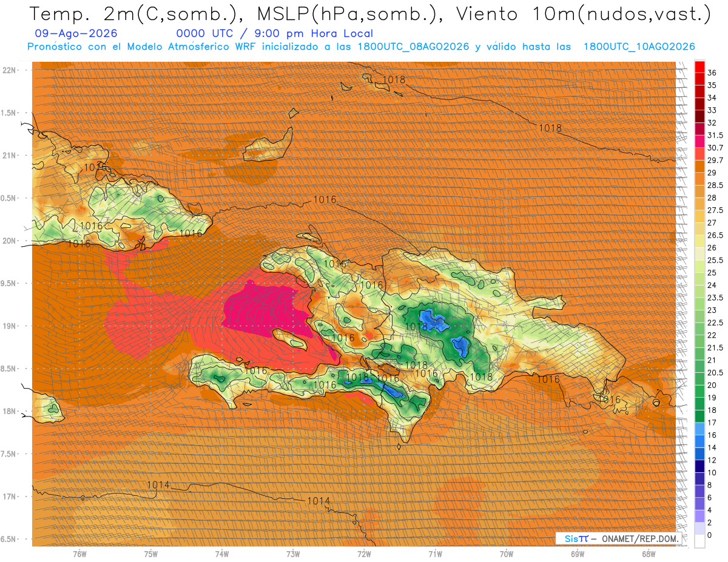Click the legend value '21.5'
Screen dimensions: 728x562
click(x=715, y=347)
